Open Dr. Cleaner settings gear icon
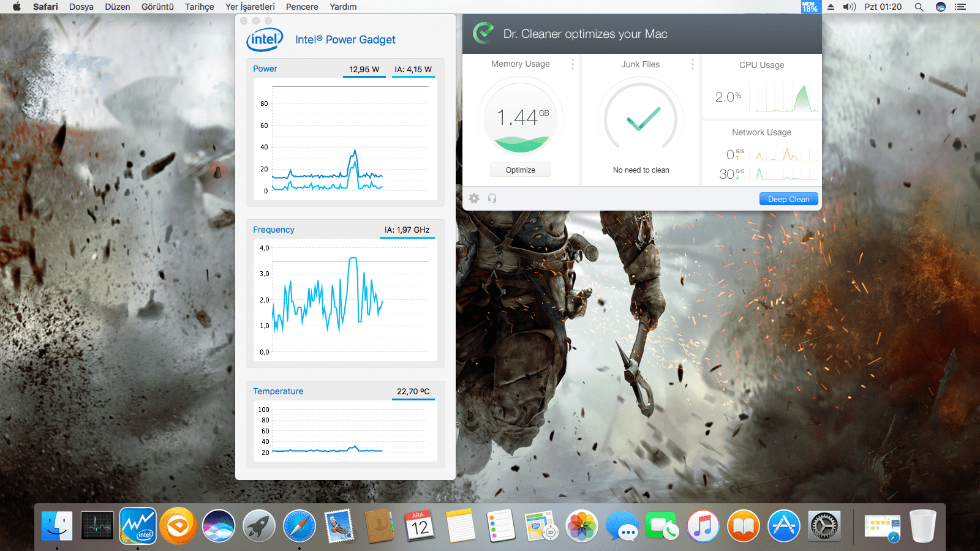This screenshot has width=980, height=551. pos(474,198)
